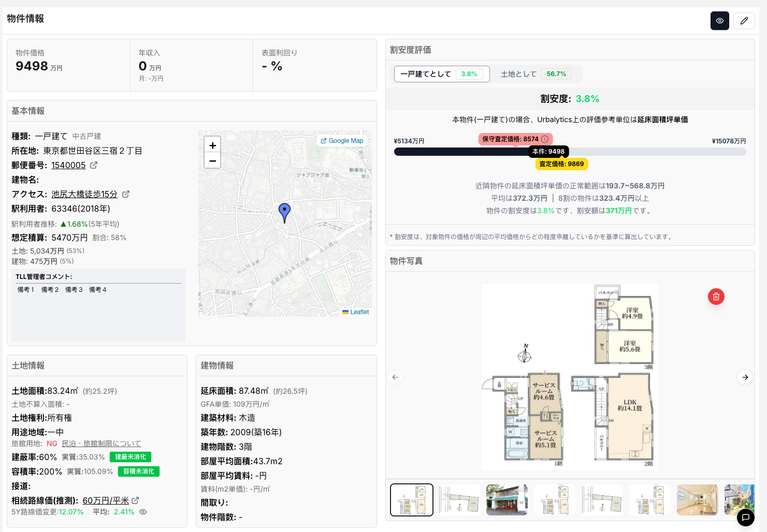The image size is (767, 532).
Task: Click the ¥15078万円 upper range label
Action: pyautogui.click(x=729, y=141)
